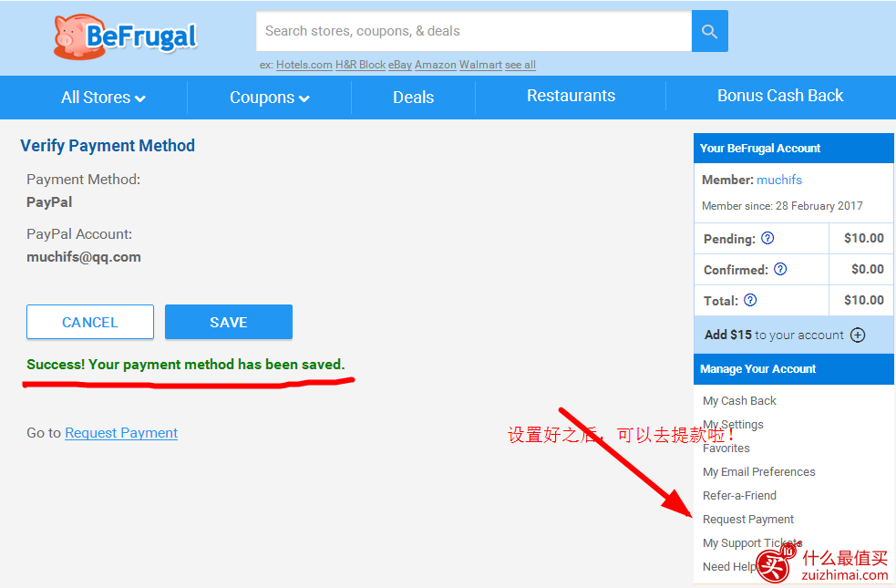Select Request Payment in Manage Your Account
Image resolution: width=896 pixels, height=588 pixels.
[x=748, y=520]
